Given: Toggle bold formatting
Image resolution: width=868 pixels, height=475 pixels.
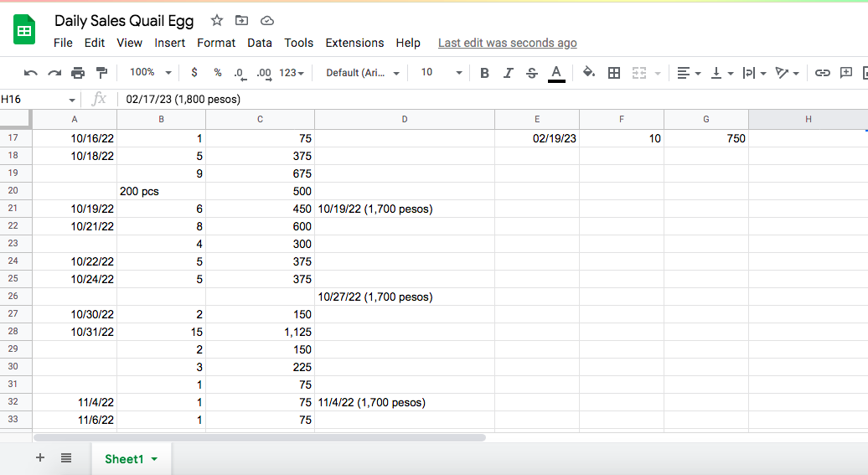Looking at the screenshot, I should [484, 73].
